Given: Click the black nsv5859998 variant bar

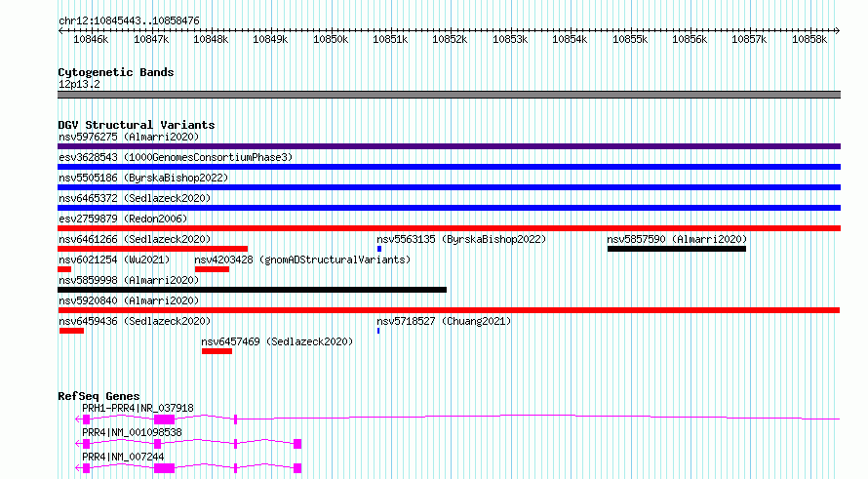Looking at the screenshot, I should click(x=252, y=290).
